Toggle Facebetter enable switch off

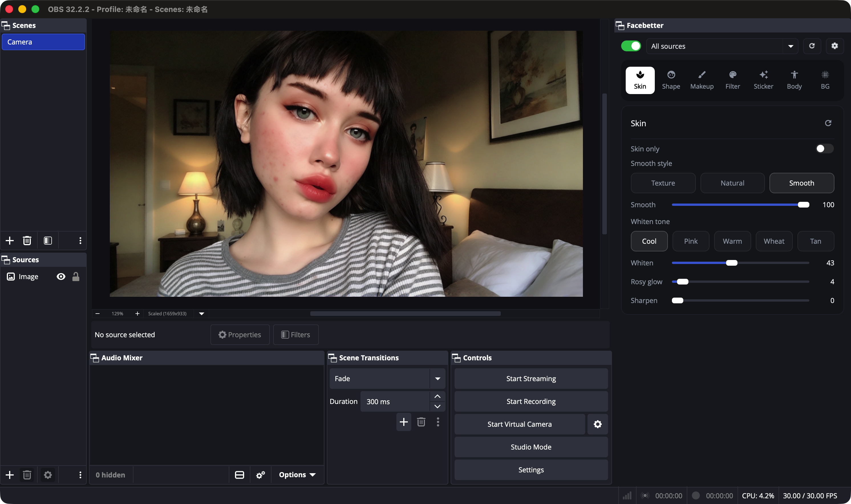click(x=631, y=46)
